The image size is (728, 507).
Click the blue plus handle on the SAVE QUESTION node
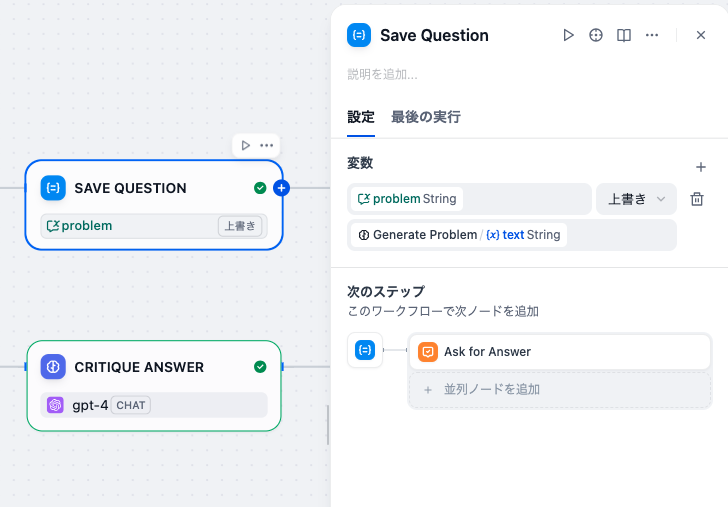tap(281, 188)
